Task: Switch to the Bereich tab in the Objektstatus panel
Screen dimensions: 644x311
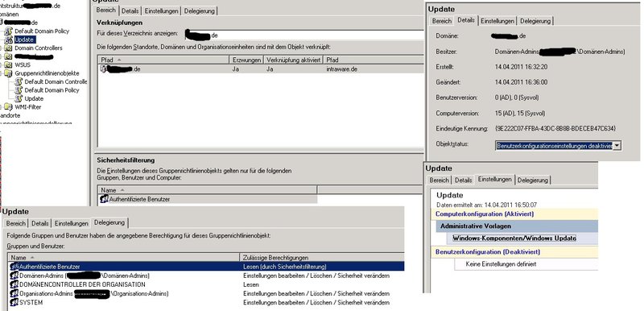Action: pos(441,21)
